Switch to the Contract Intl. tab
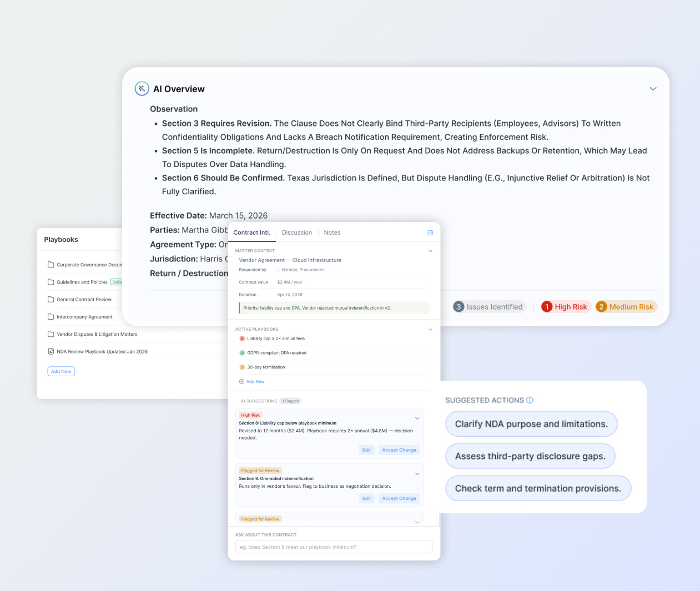The image size is (700, 591). click(x=251, y=233)
